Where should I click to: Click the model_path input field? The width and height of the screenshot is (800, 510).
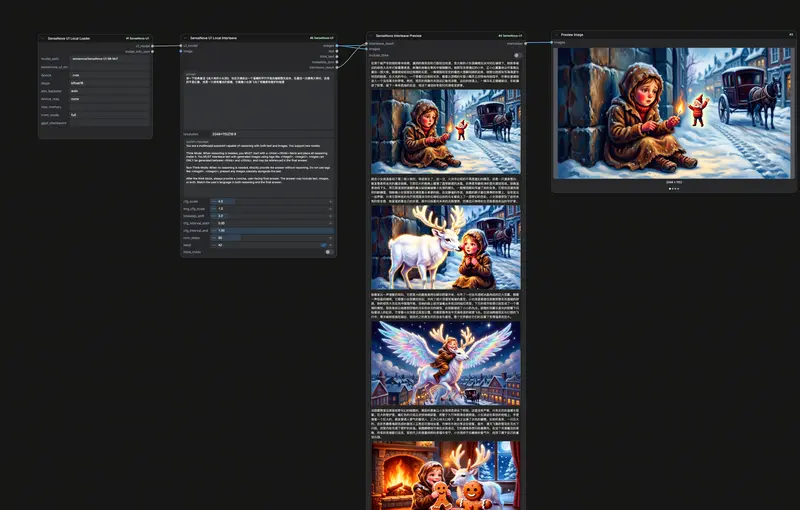(110, 59)
